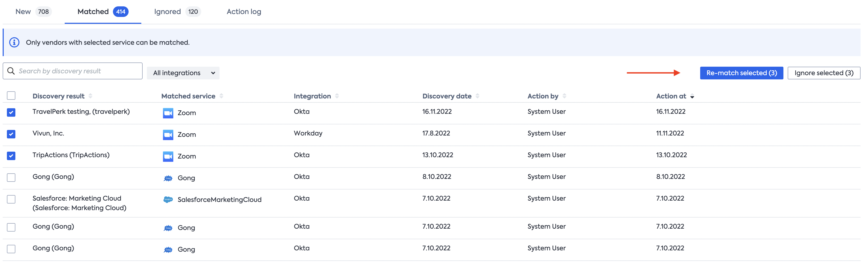Click the info icon in the banner
This screenshot has width=868, height=262.
(14, 43)
